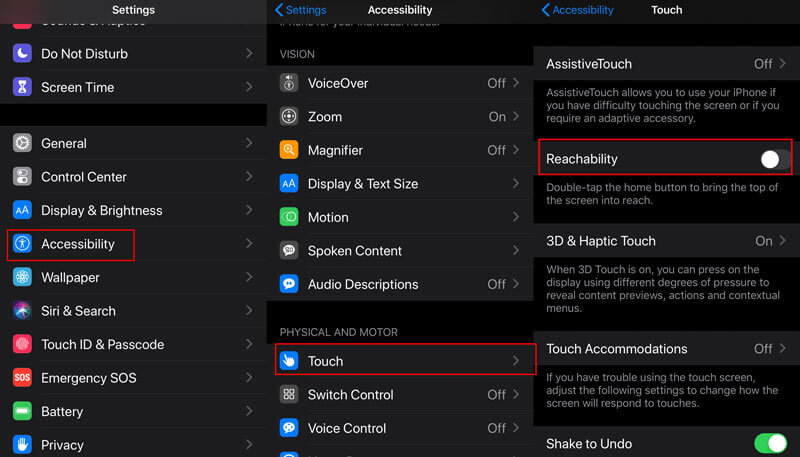Tap the Screen Time hourglass icon
The width and height of the screenshot is (800, 457).
[x=22, y=87]
